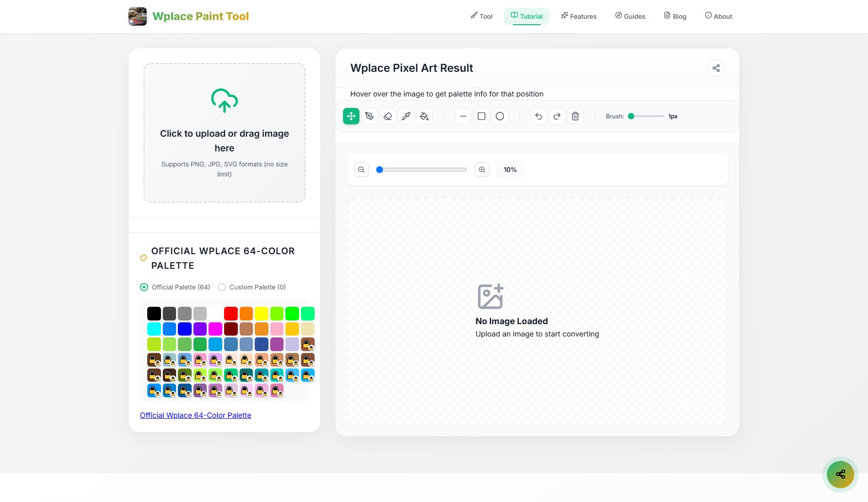Image resolution: width=868 pixels, height=502 pixels.
Task: Select the Pen drawing tool
Action: pyautogui.click(x=370, y=116)
